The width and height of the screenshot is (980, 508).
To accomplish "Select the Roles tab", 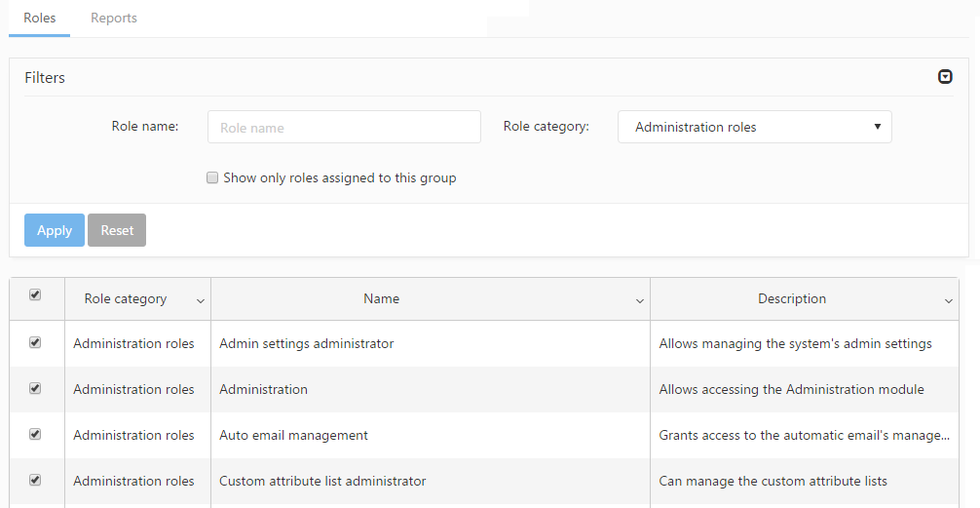I will (40, 18).
